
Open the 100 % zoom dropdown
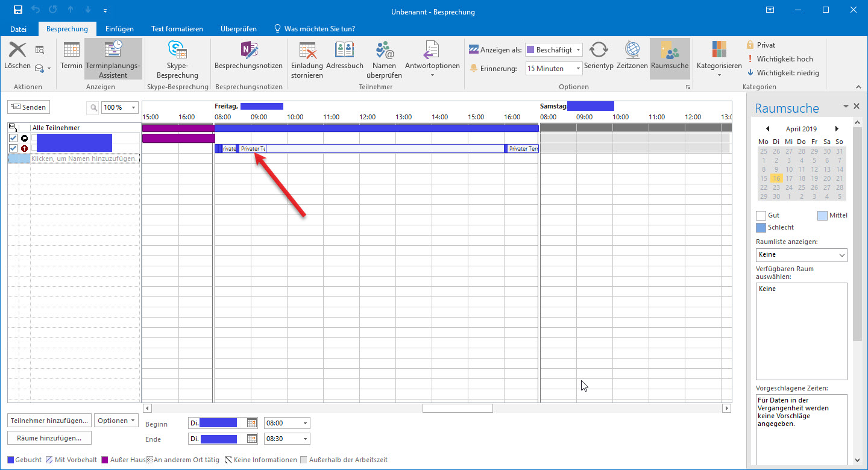[133, 107]
